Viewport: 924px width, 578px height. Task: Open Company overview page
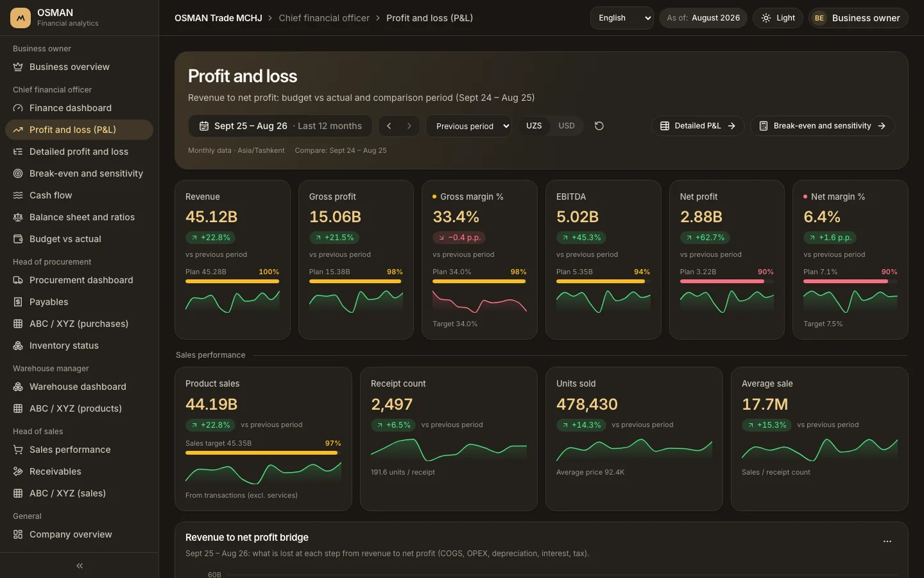pyautogui.click(x=79, y=534)
